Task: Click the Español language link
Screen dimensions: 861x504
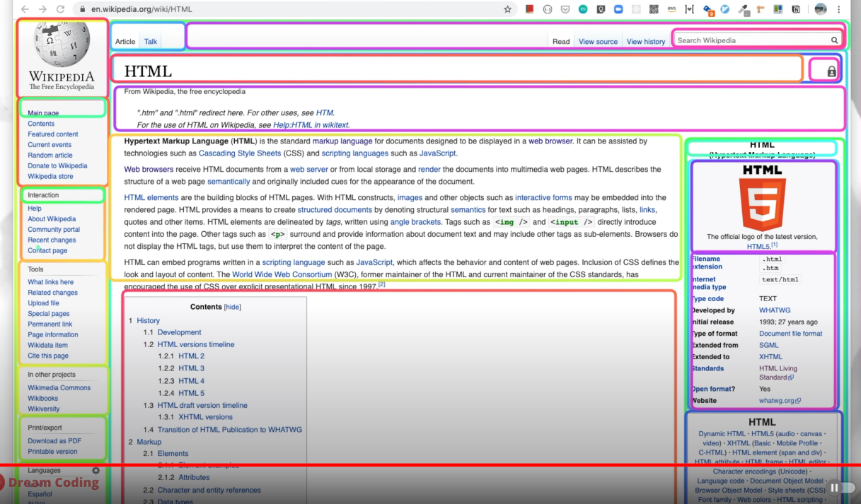Action: point(40,494)
